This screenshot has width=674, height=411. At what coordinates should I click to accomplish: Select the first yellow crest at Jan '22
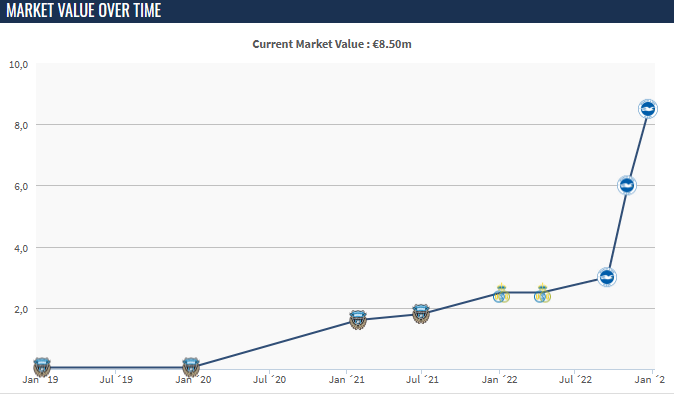[x=501, y=293]
